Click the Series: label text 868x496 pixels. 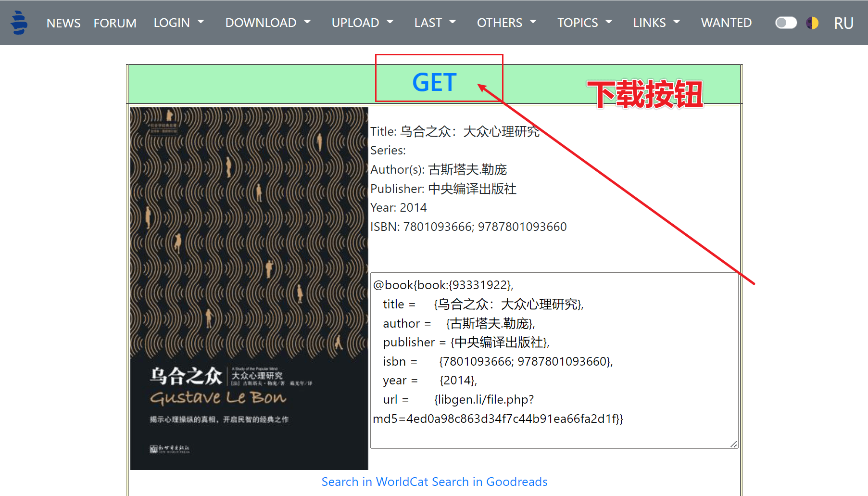coord(388,150)
